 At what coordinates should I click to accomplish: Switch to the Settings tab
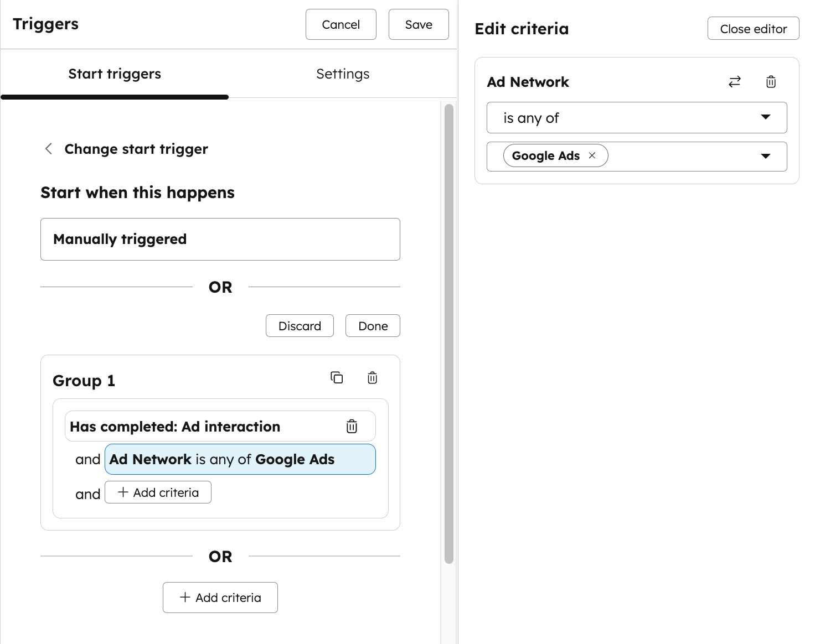[x=342, y=74]
